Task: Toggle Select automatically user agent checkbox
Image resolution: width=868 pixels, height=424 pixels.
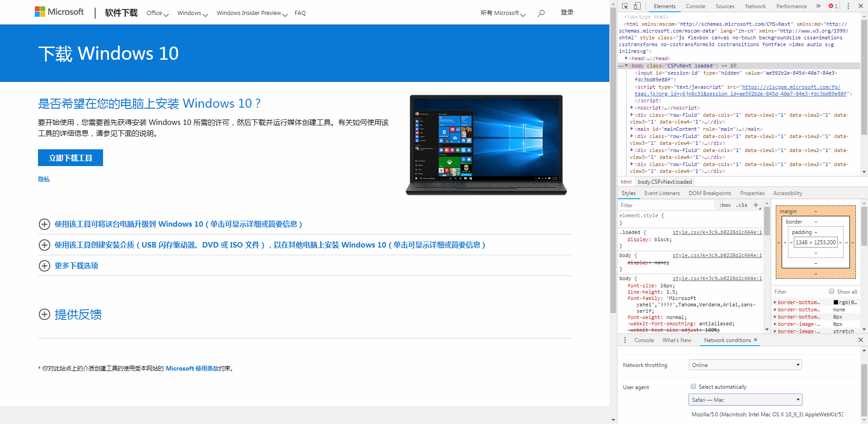Action: (693, 386)
